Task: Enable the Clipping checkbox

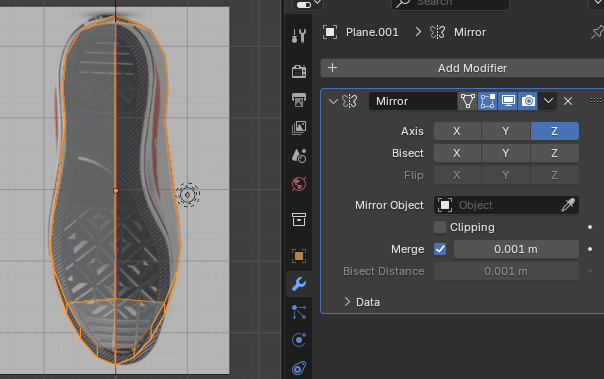Action: pyautogui.click(x=440, y=227)
